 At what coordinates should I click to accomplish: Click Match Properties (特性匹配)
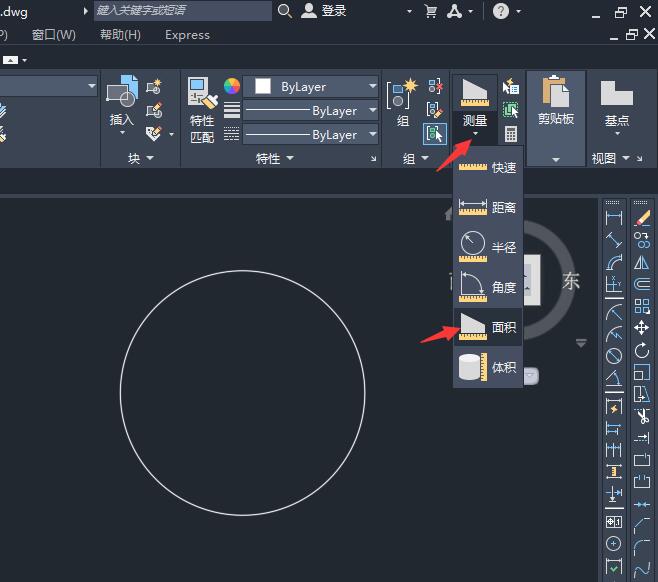[202, 110]
